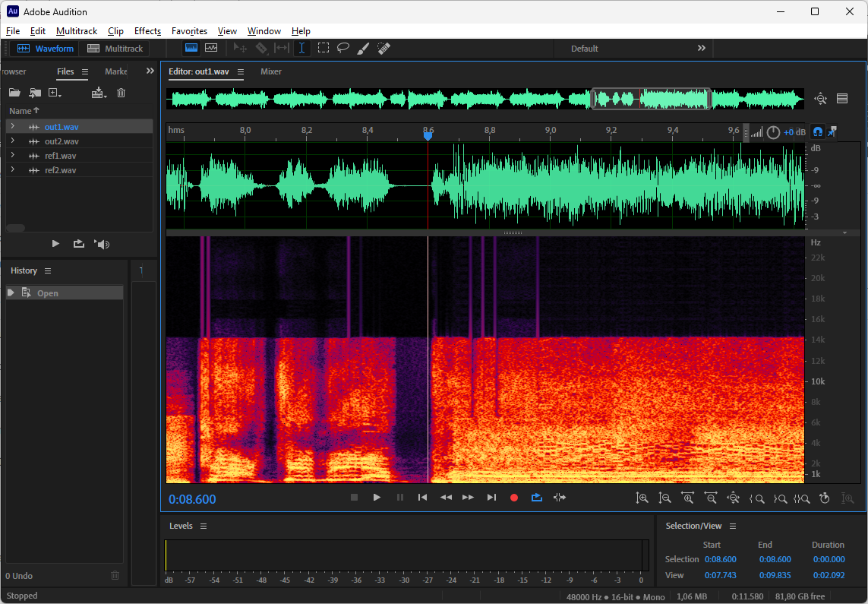868x604 pixels.
Task: Adjust the amplitude gain knob
Action: coord(773,132)
